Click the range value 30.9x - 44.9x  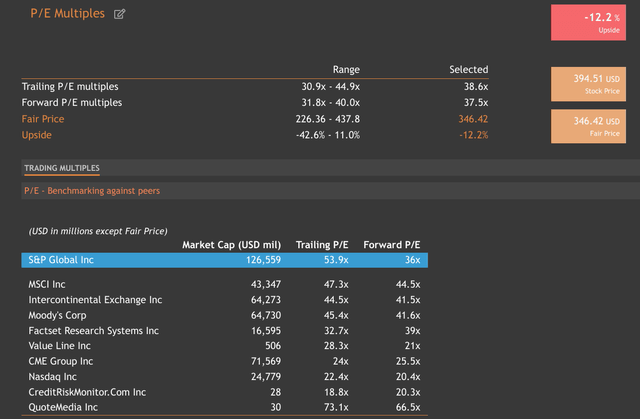point(331,86)
